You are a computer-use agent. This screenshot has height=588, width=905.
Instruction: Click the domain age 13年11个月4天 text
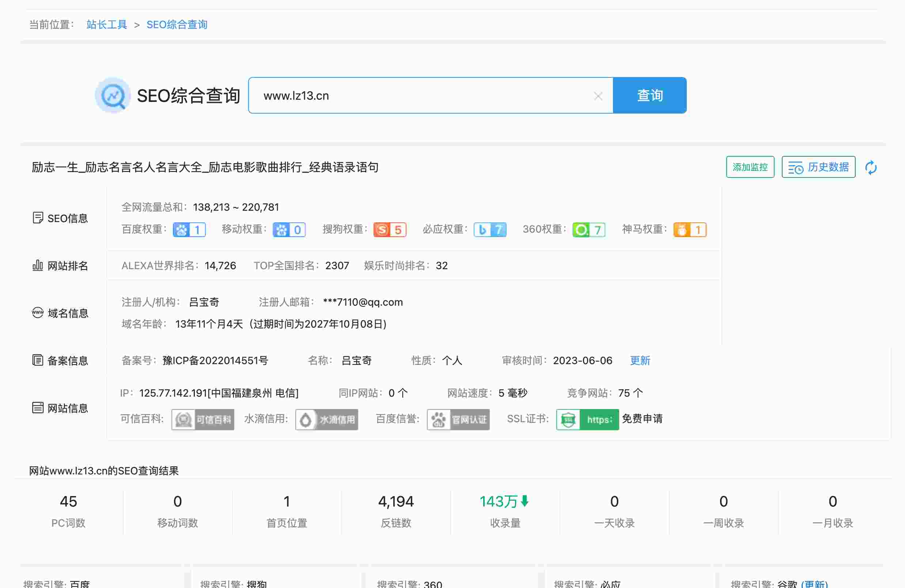pos(209,324)
